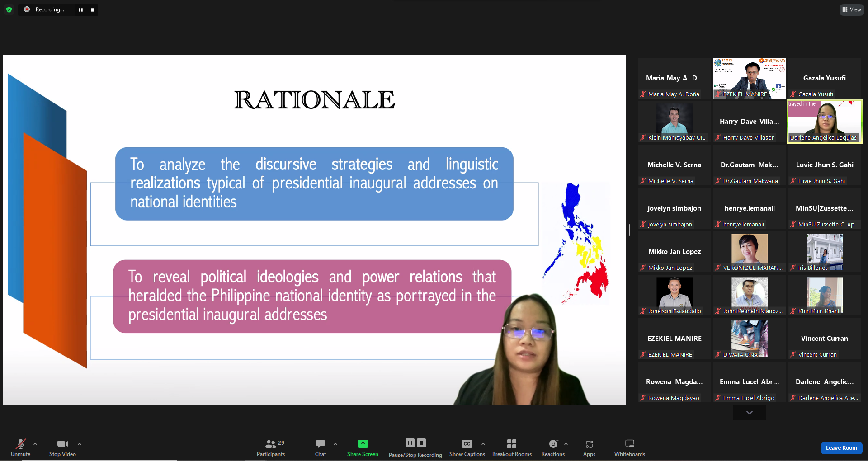Open the View layout menu
The height and width of the screenshot is (461, 868).
tap(852, 9)
